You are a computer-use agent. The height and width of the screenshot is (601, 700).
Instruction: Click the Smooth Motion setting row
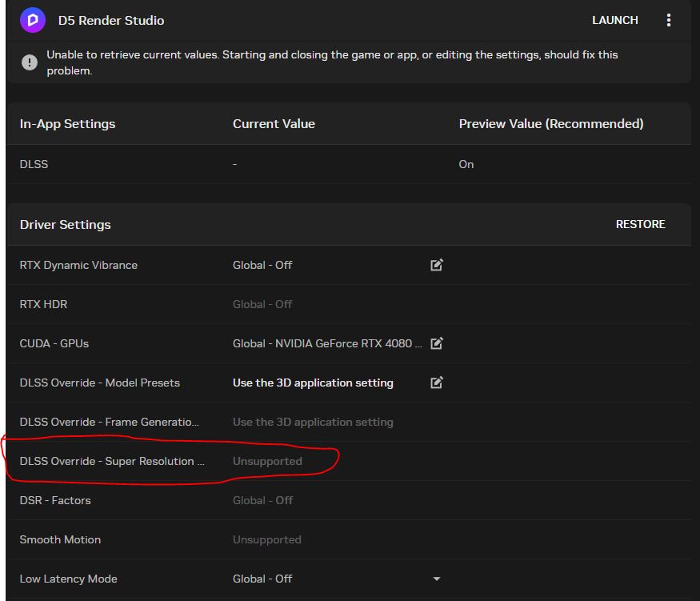tap(60, 539)
